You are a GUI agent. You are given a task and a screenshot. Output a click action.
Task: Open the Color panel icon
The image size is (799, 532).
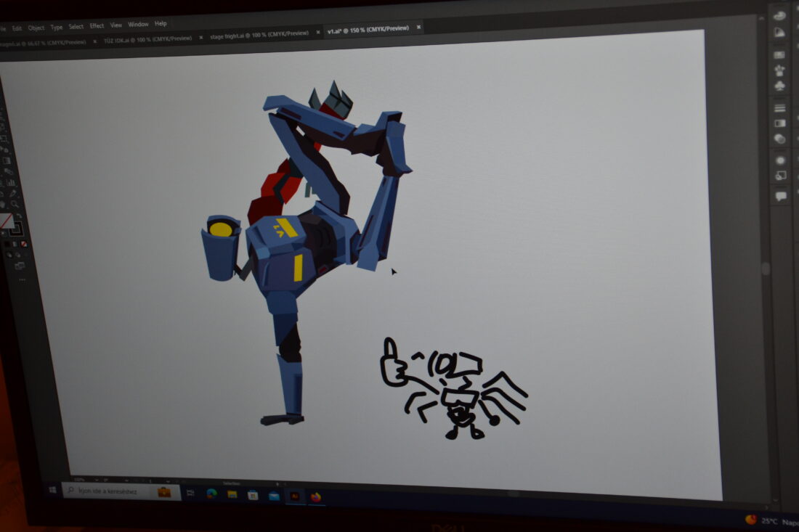click(779, 15)
